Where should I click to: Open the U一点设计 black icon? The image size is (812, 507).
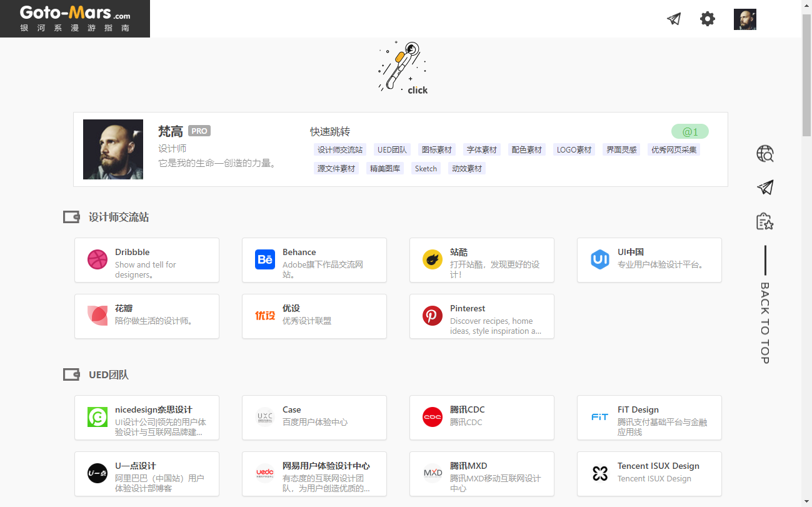[98, 473]
